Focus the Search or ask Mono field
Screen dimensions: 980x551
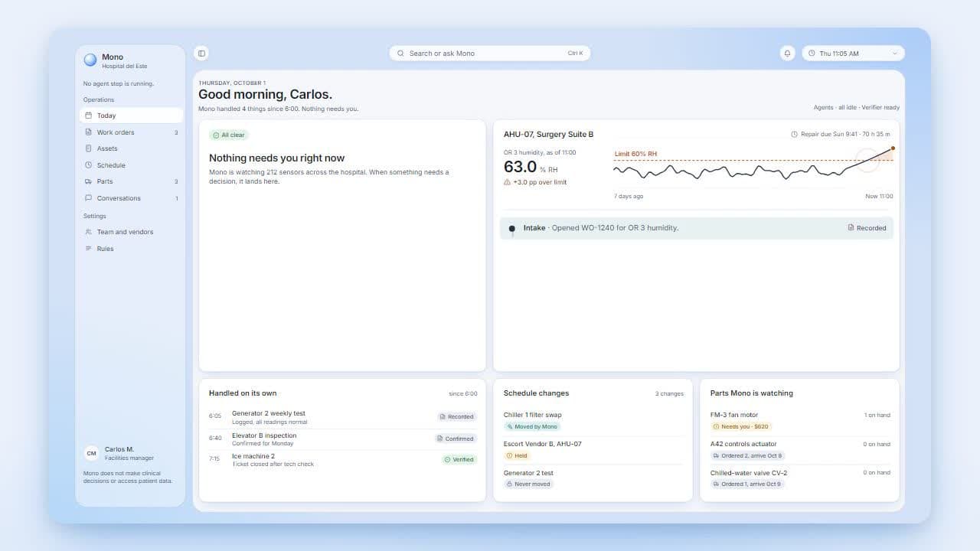(x=490, y=54)
